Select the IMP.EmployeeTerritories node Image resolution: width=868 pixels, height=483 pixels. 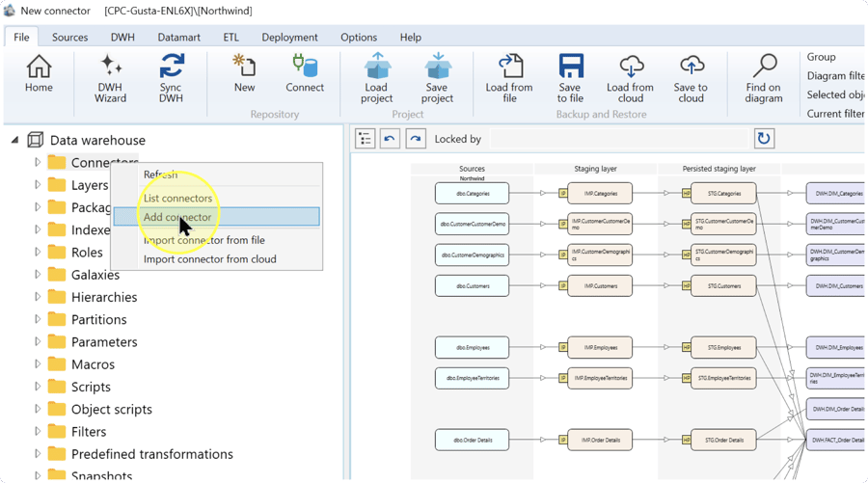(x=600, y=378)
